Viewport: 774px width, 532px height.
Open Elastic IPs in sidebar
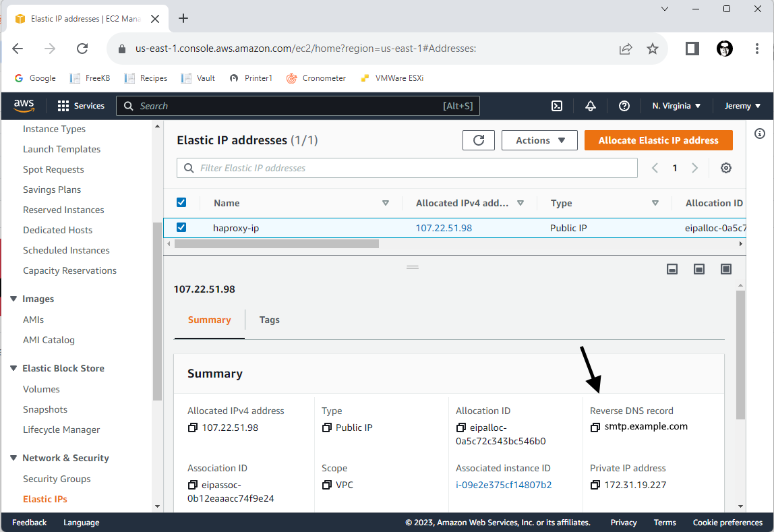tap(45, 499)
